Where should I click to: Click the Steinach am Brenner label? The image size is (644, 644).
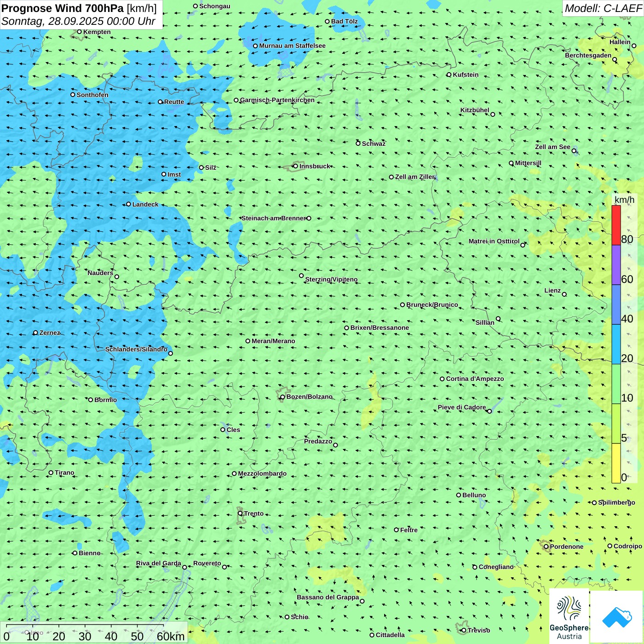(x=274, y=218)
